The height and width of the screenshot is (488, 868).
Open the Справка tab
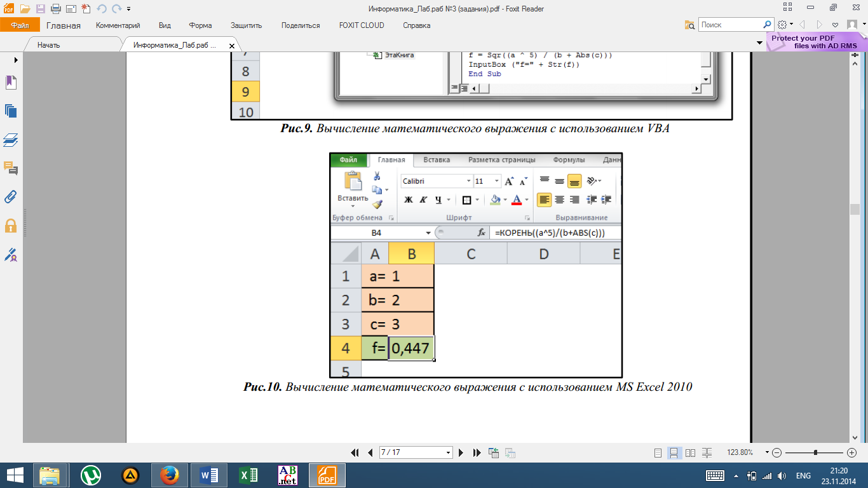(417, 25)
